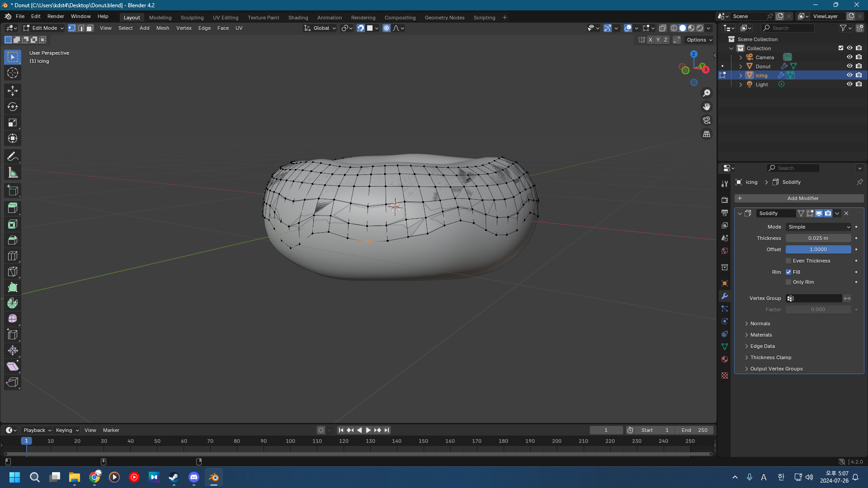Open the Modifiers wrench properties tab
This screenshot has width=868, height=488.
coord(725,296)
